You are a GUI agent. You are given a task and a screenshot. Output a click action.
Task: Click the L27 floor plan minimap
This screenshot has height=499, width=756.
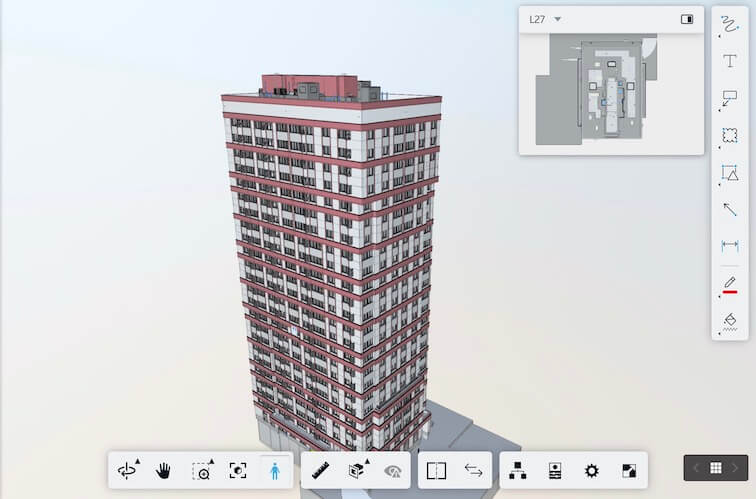click(596, 89)
